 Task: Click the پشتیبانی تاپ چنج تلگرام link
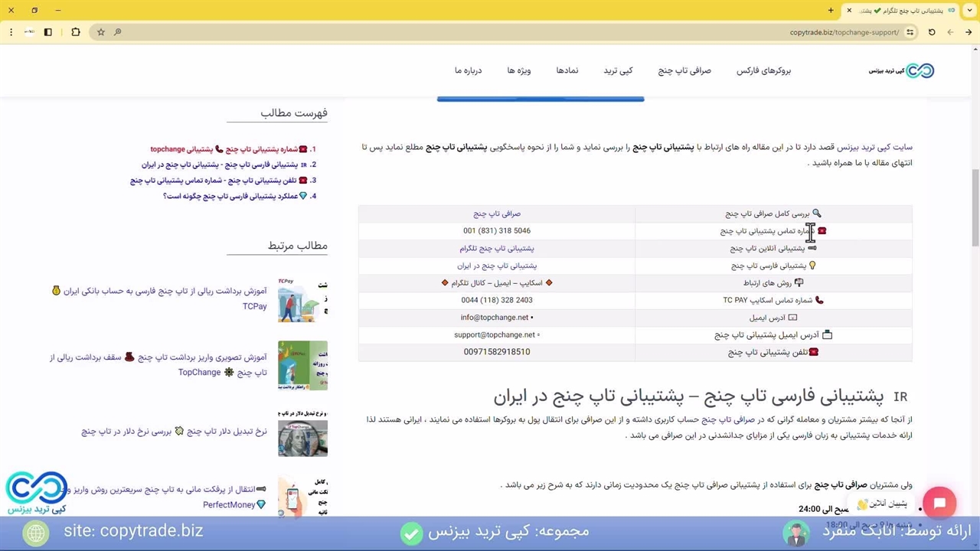(x=497, y=249)
